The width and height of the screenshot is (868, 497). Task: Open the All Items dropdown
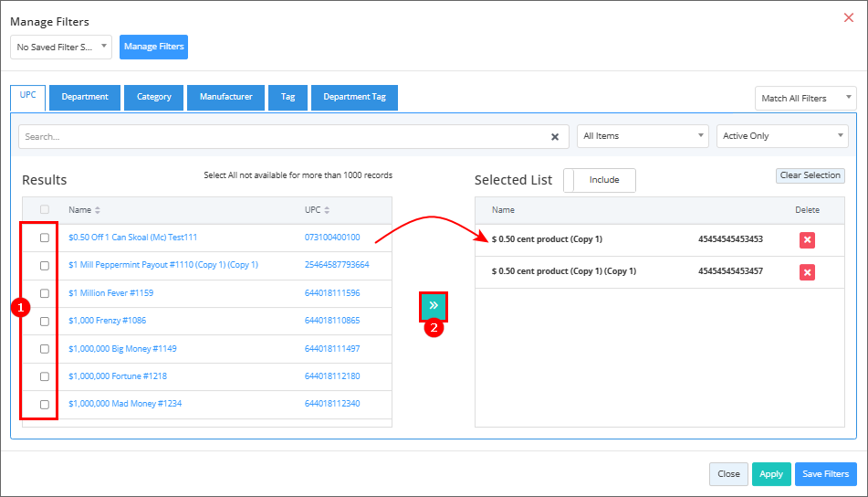[x=643, y=136]
